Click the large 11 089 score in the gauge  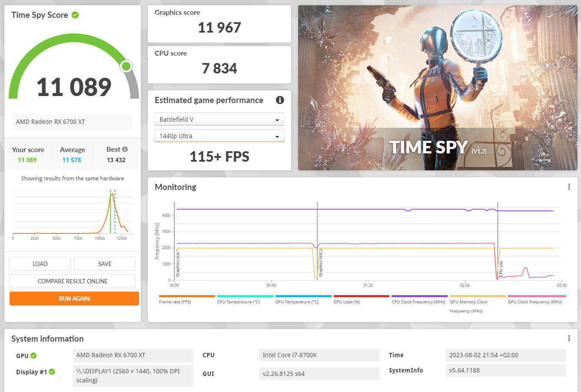74,87
